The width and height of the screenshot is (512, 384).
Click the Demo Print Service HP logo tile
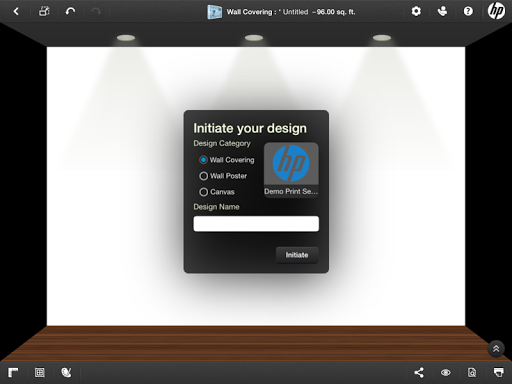tap(291, 170)
